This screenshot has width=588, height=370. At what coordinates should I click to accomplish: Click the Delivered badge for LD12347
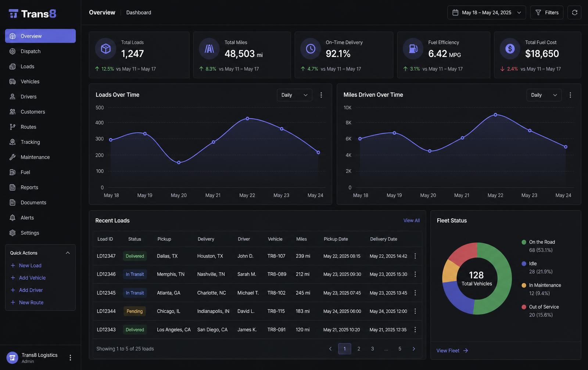[135, 256]
